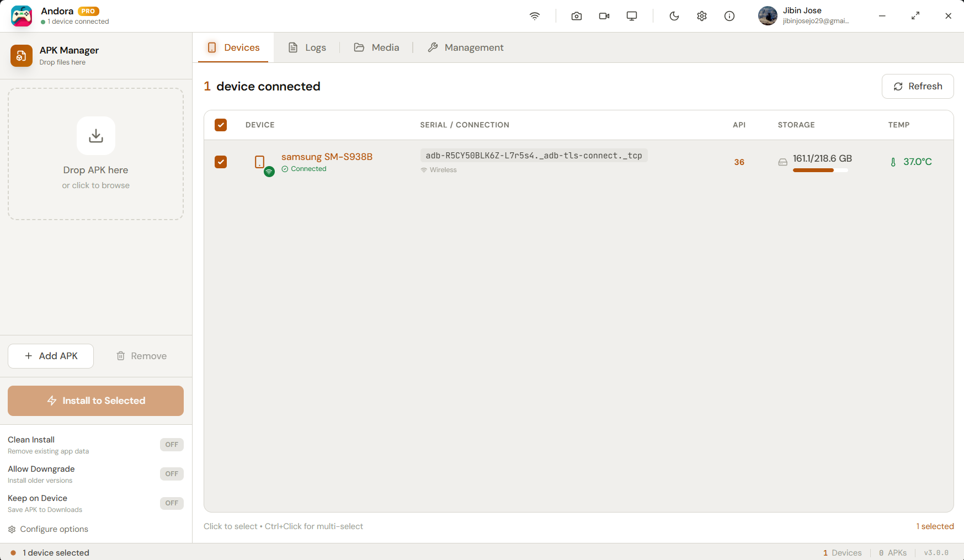Toggle Clean Install switch
This screenshot has height=560, width=964.
pyautogui.click(x=172, y=445)
